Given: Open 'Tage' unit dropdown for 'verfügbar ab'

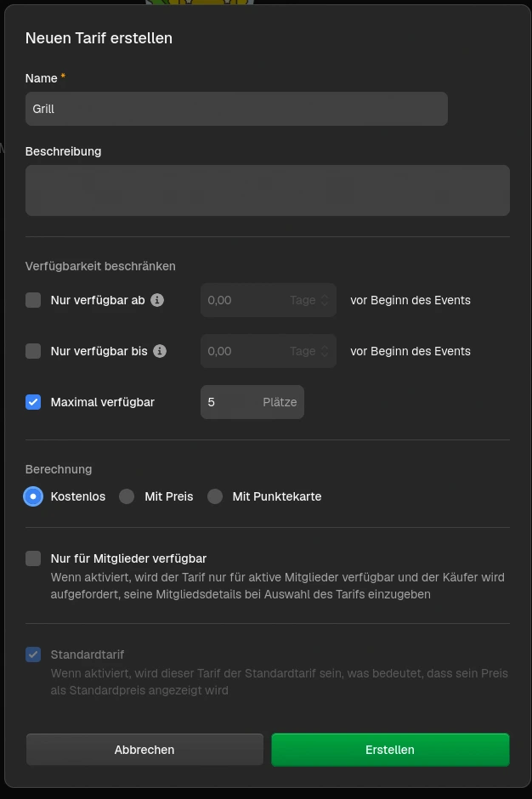Looking at the screenshot, I should tap(308, 300).
